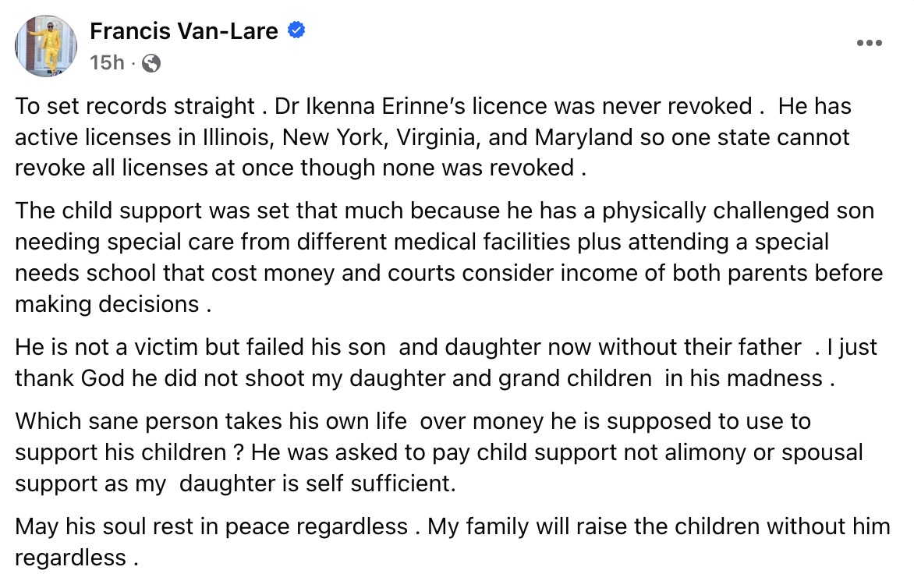Viewport: 914px width, 588px height.
Task: Click the paragraph starting "The child support"
Action: tap(448, 257)
